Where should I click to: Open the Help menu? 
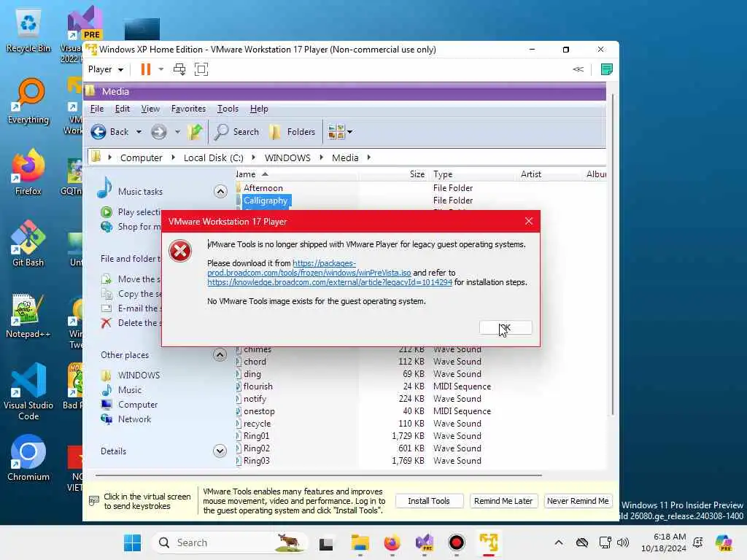click(259, 109)
